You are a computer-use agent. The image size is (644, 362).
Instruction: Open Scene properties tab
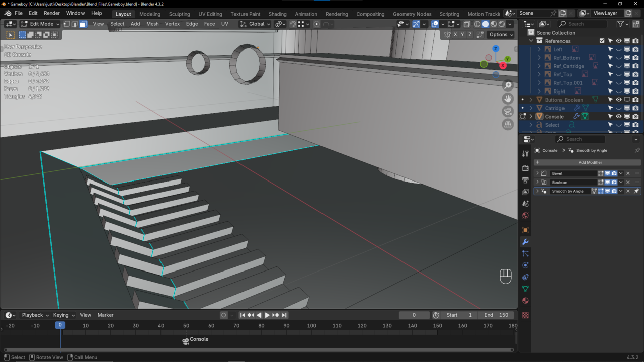tap(525, 204)
